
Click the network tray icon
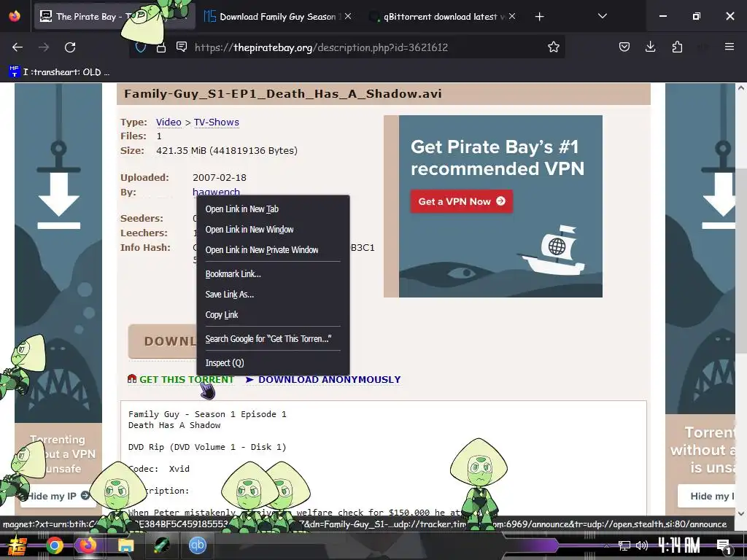pyautogui.click(x=624, y=545)
